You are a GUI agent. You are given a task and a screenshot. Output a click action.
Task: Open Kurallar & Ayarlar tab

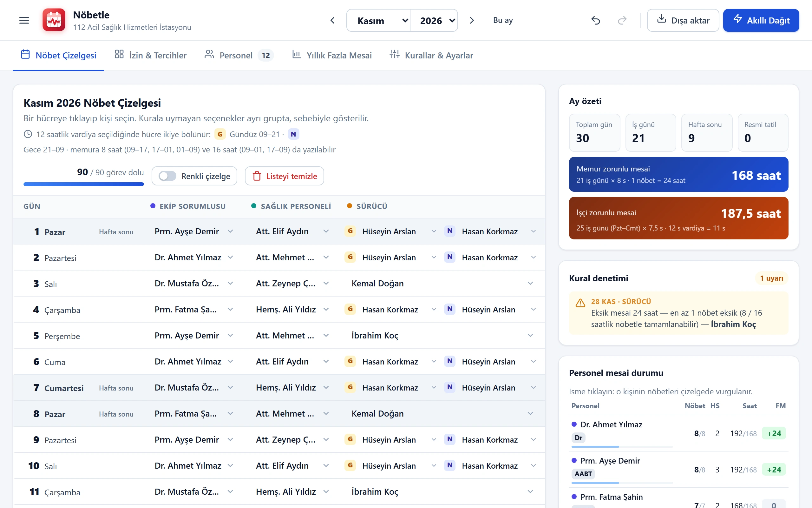click(431, 55)
